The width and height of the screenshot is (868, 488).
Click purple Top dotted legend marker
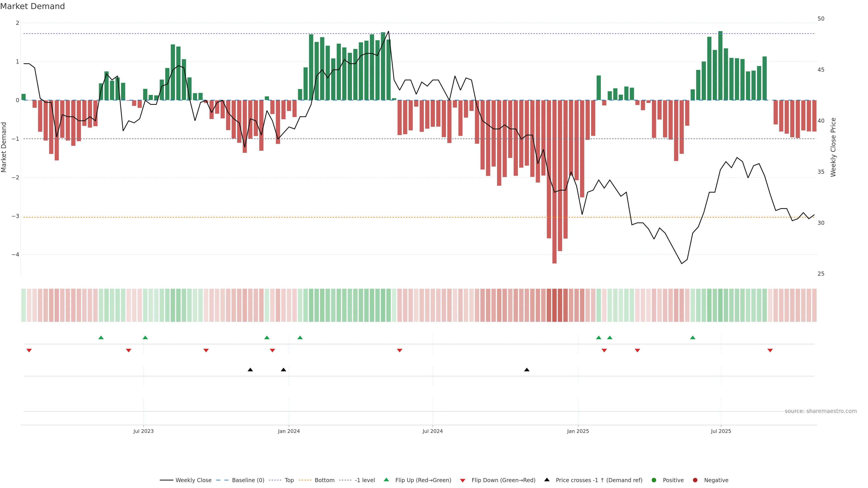click(x=275, y=480)
